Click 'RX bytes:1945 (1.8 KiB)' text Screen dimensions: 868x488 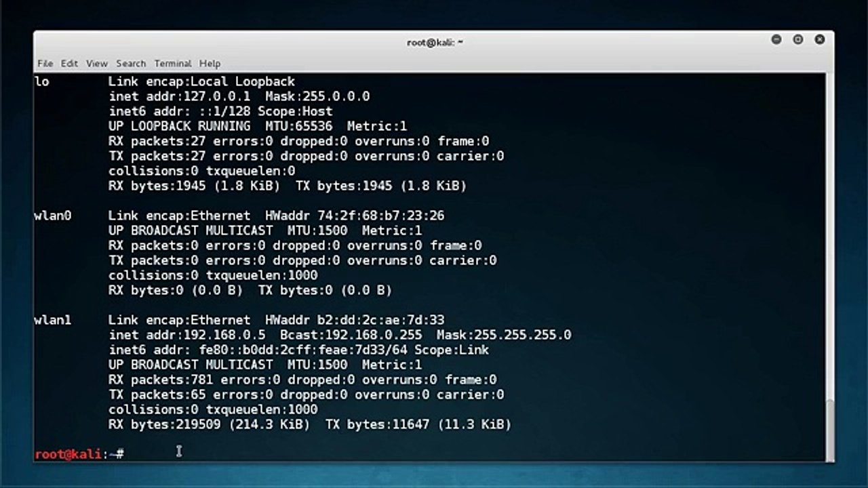coord(194,186)
